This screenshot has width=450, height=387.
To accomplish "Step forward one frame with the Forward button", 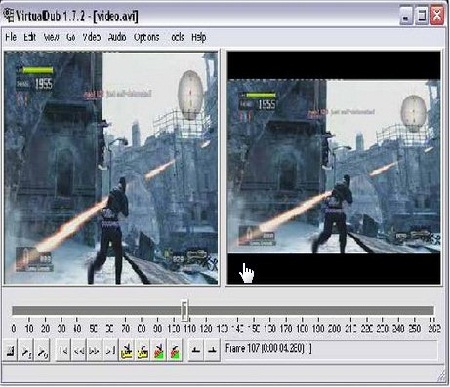I will pos(95,351).
